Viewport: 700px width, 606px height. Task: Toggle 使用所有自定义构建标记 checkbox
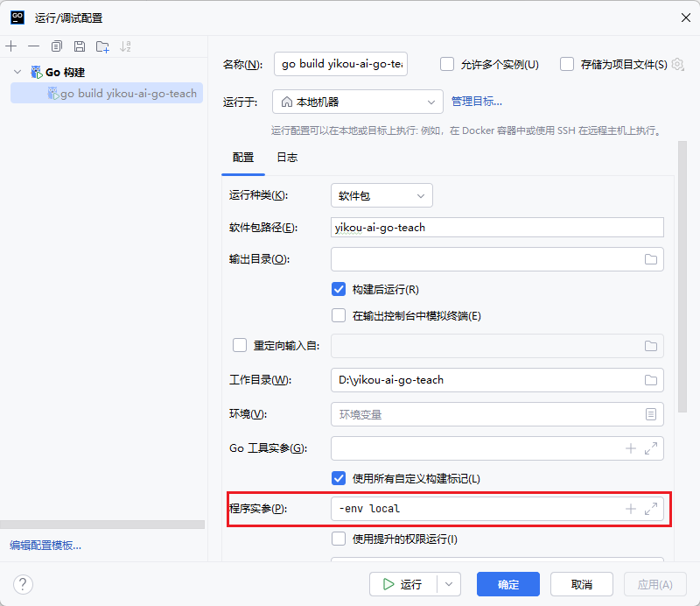(339, 478)
